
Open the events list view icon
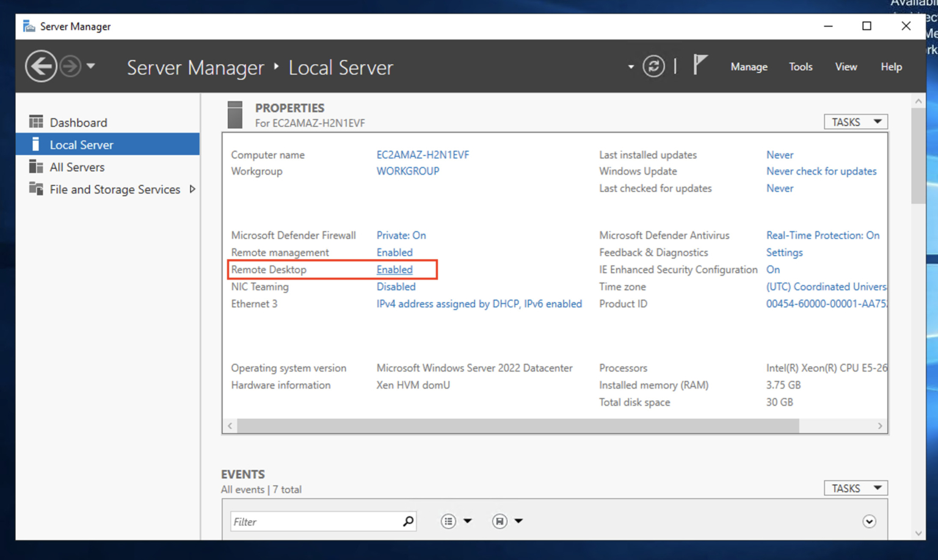(x=448, y=521)
